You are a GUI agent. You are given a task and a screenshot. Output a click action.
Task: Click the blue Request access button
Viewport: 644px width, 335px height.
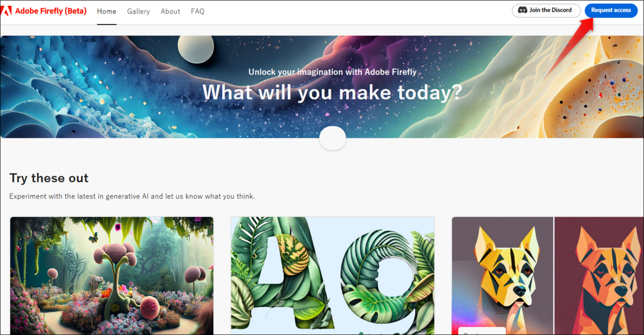click(611, 10)
